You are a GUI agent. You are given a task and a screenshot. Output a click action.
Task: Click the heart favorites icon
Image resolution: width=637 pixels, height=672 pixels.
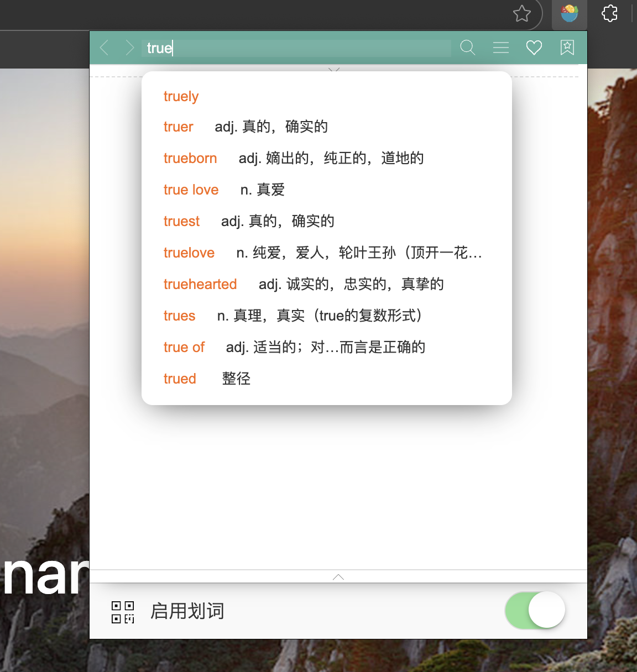pos(534,48)
